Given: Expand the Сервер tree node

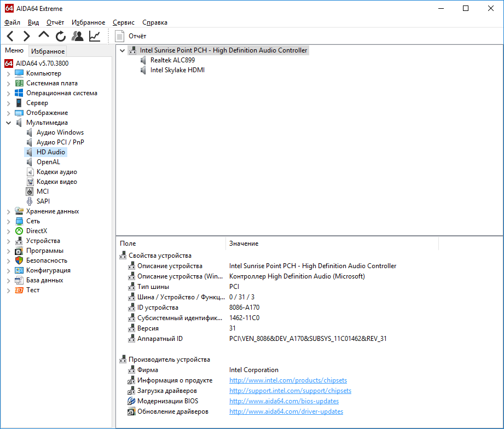Looking at the screenshot, I should [8, 103].
